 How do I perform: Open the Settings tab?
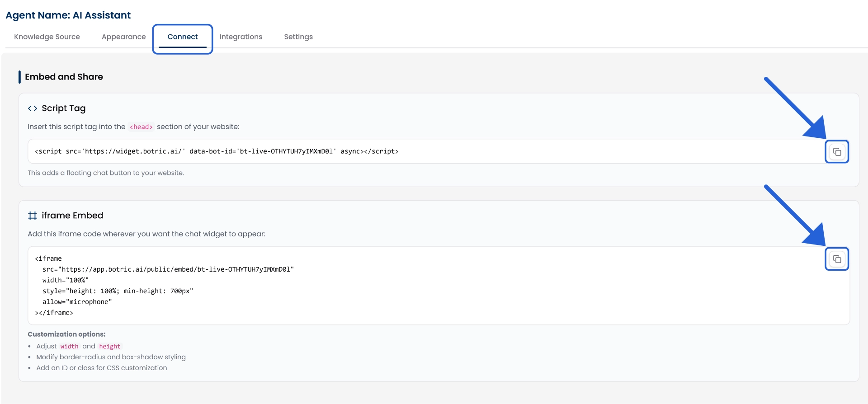click(298, 37)
